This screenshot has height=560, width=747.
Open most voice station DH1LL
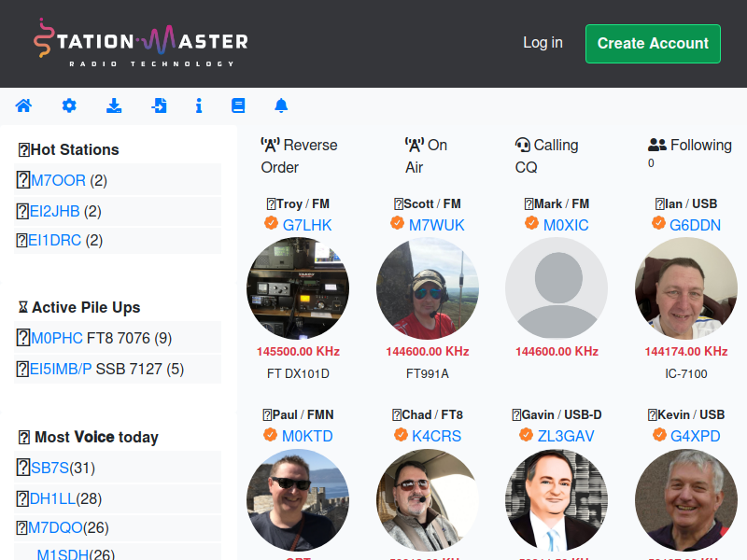[52, 498]
